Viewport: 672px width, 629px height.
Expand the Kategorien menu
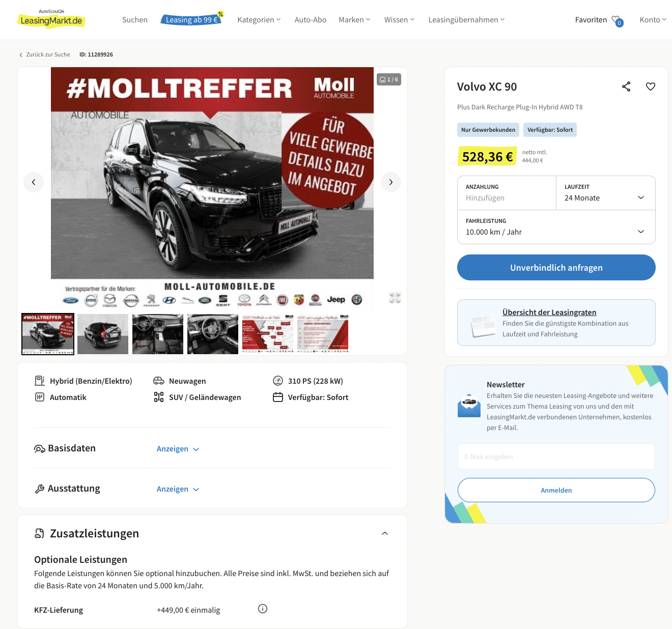tap(259, 20)
